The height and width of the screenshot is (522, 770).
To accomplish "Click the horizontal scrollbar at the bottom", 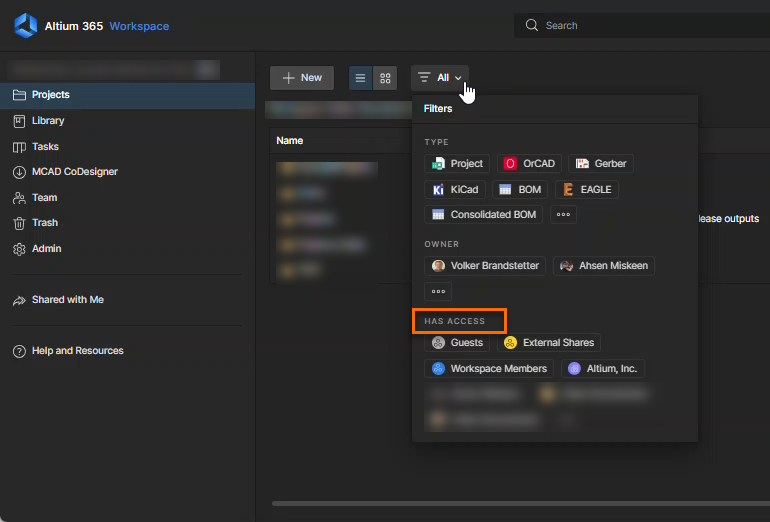I will click(521, 503).
